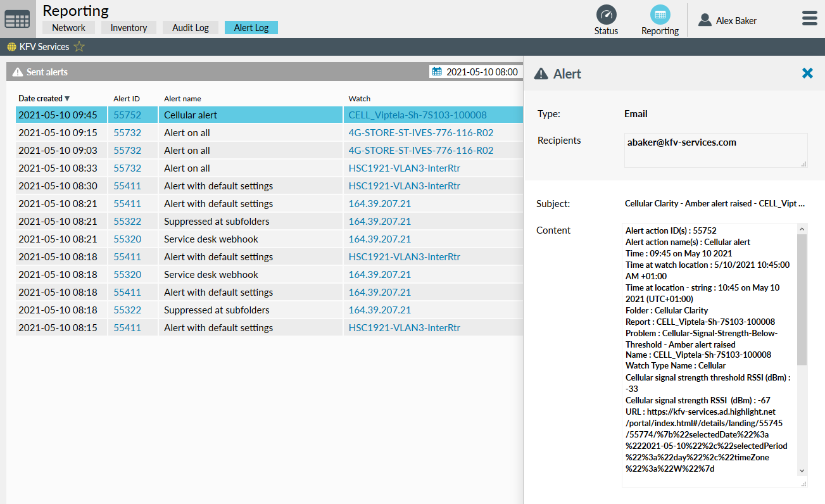This screenshot has width=825, height=504.
Task: Click the globe icon beside KFV Services
Action: (11, 47)
